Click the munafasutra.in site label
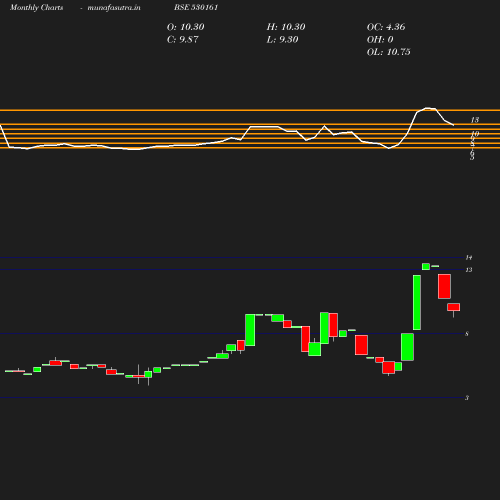Screen dimensions: 500x500 coord(114,7)
